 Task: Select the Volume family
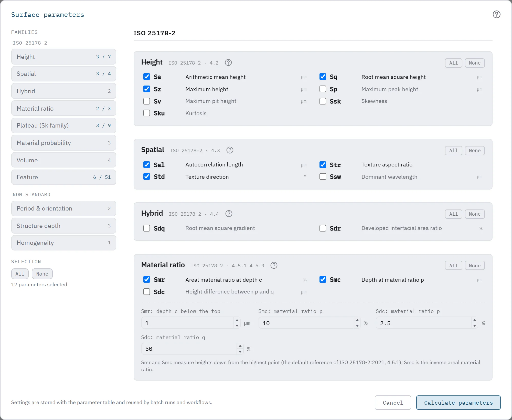[x=64, y=160]
